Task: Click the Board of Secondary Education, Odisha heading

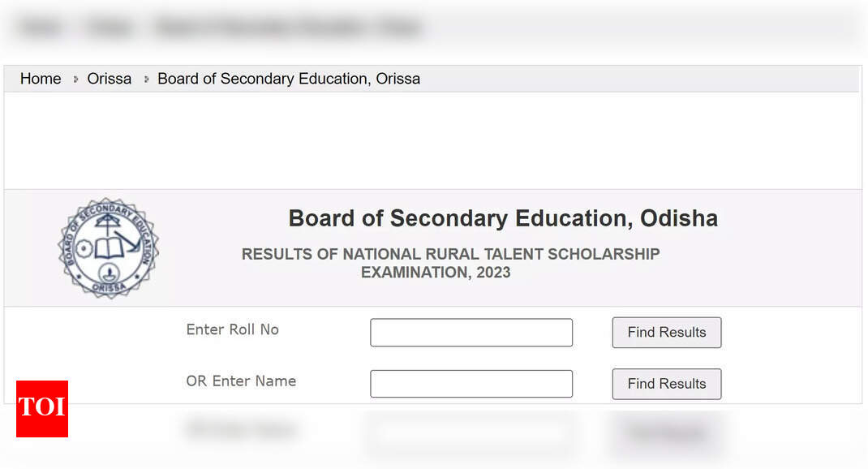Action: (x=503, y=218)
